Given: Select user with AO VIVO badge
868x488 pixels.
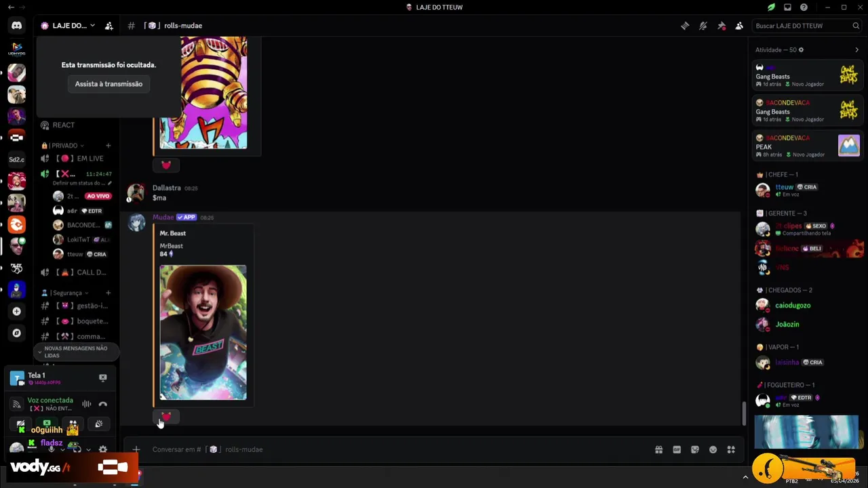Looking at the screenshot, I should click(x=81, y=196).
